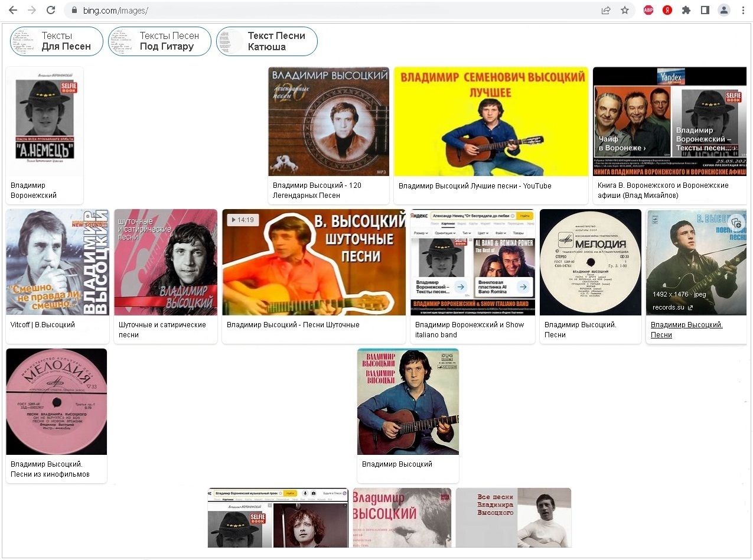Image resolution: width=753 pixels, height=560 pixels.
Task: Go back to the previous page
Action: (x=13, y=10)
